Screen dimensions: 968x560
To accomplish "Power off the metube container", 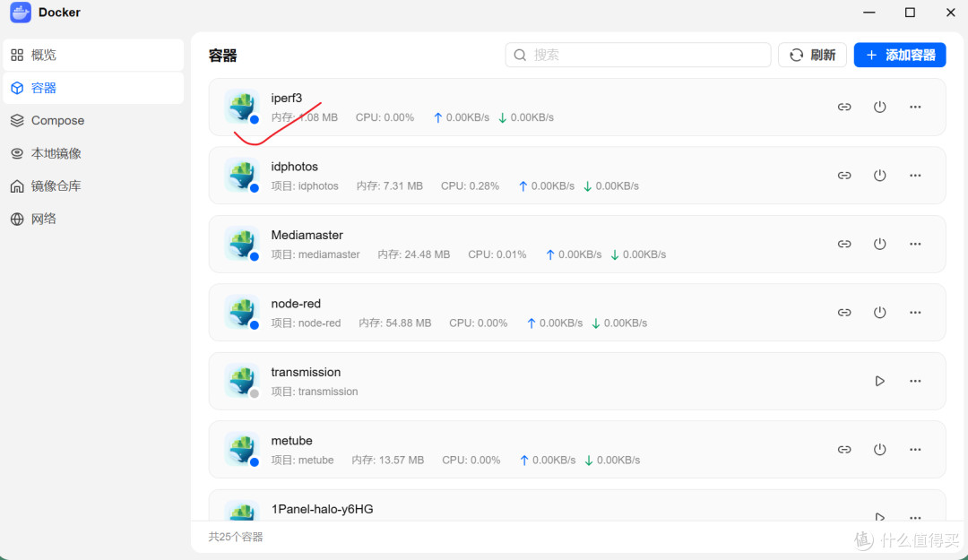I will point(880,450).
